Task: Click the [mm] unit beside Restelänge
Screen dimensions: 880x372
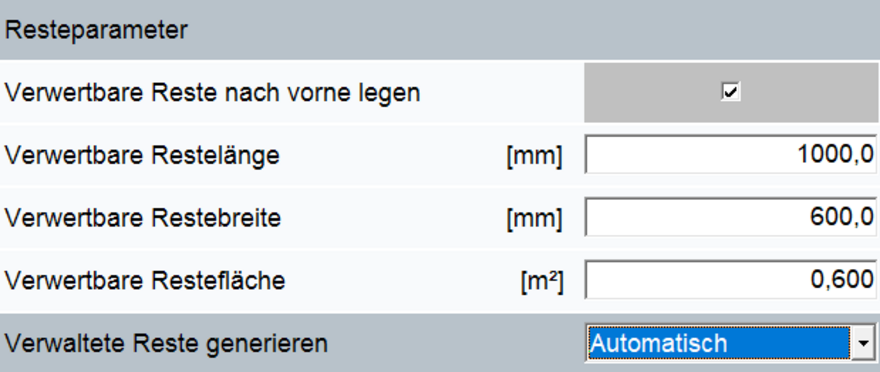Action: click(x=534, y=157)
